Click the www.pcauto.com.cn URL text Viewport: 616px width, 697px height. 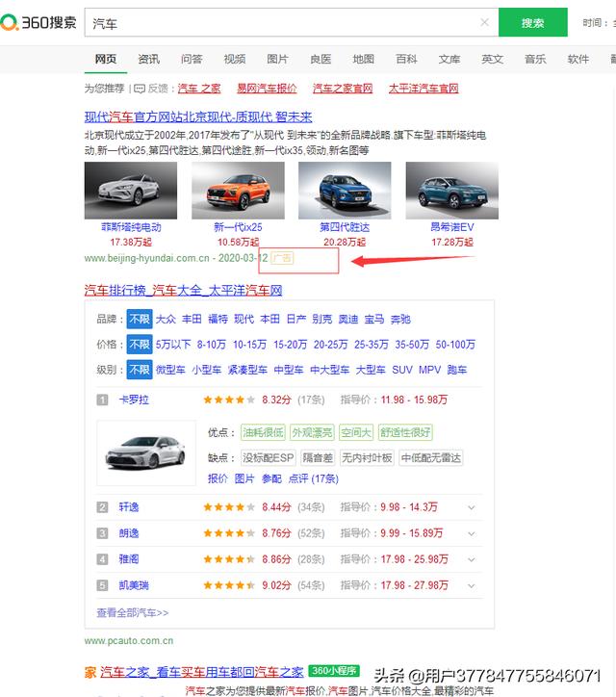click(129, 640)
